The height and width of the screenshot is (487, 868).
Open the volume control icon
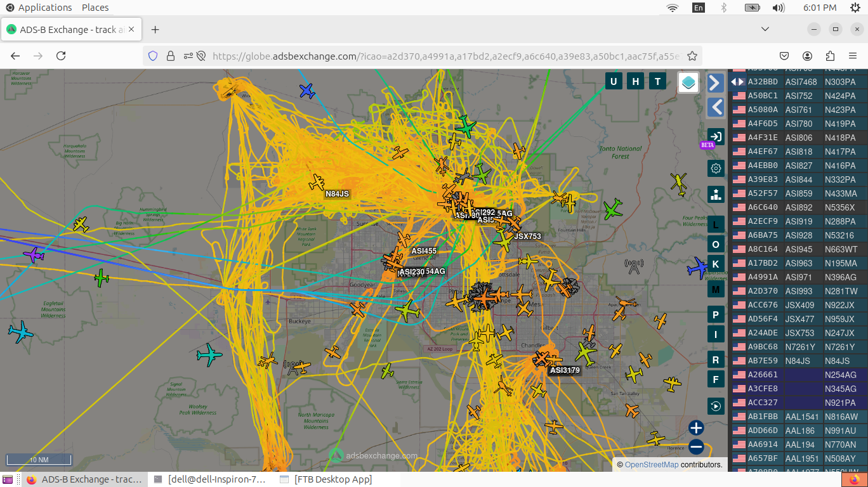[x=779, y=8]
